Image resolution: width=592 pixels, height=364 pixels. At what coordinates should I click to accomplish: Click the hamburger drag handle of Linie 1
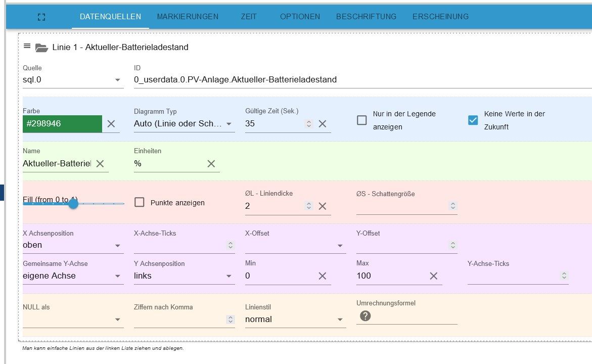pyautogui.click(x=27, y=46)
